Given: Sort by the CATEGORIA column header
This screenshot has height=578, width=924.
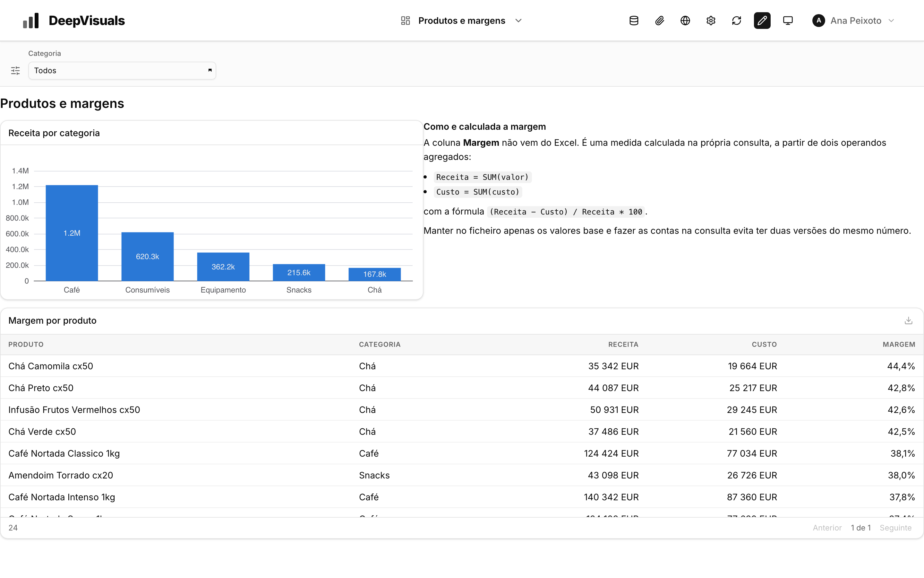Looking at the screenshot, I should (380, 345).
